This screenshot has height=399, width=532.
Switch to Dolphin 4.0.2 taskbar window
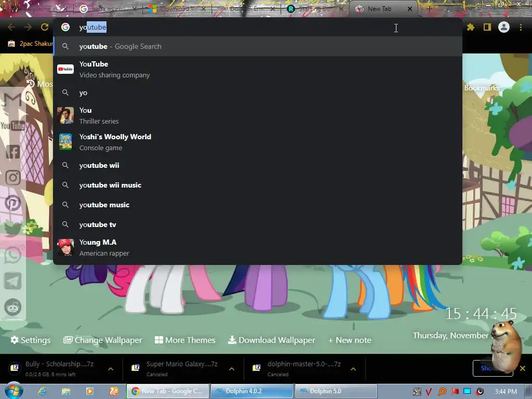pyautogui.click(x=252, y=391)
